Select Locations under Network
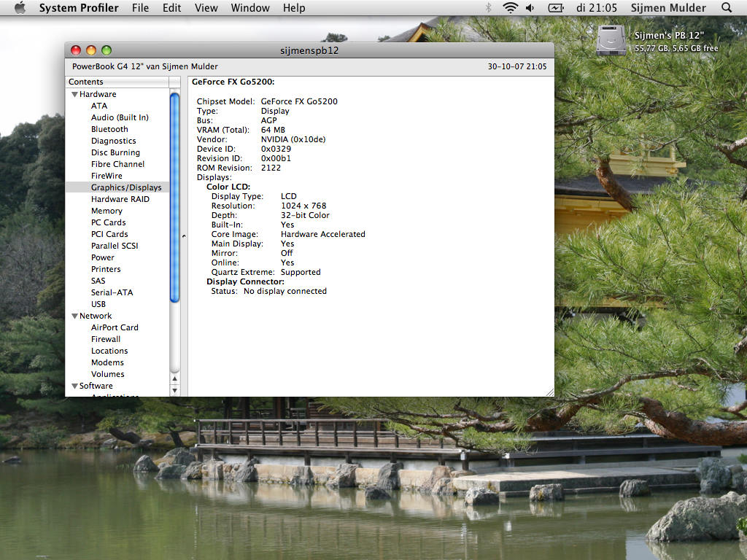747x560 pixels. coord(109,351)
